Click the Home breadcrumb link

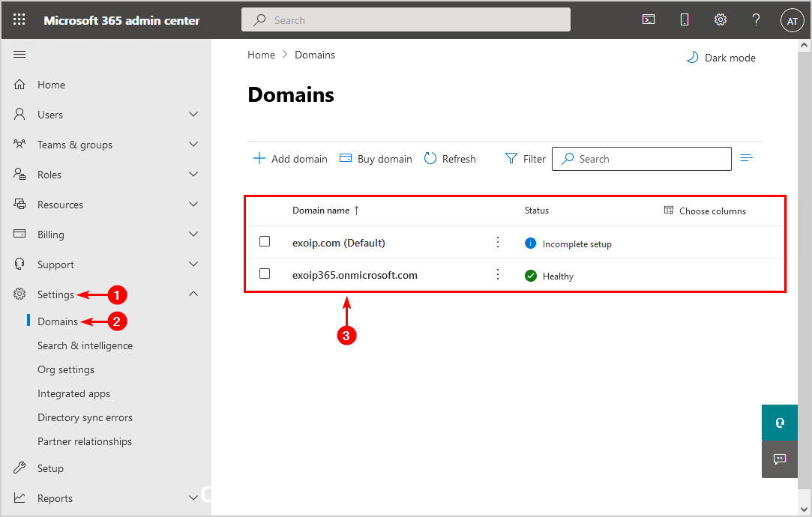point(261,55)
